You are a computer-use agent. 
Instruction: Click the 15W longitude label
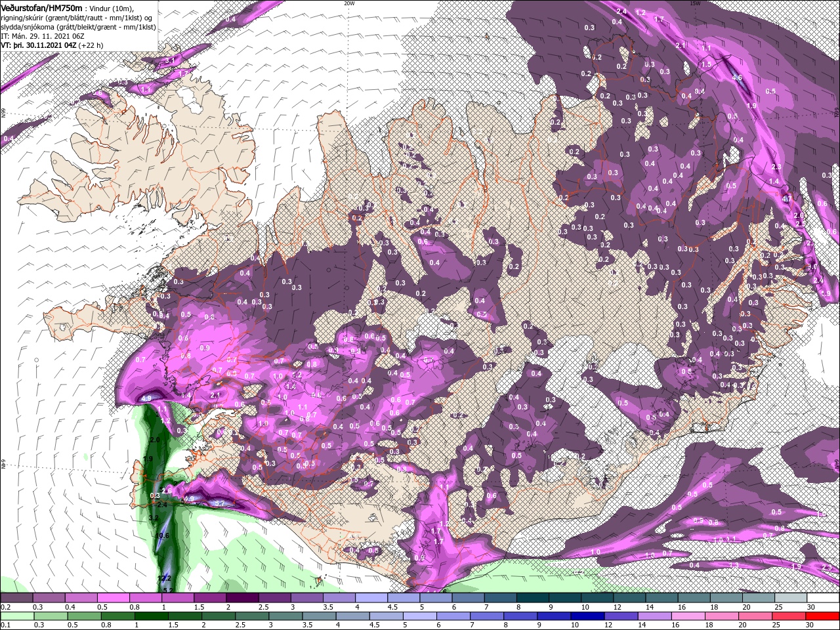(x=695, y=3)
